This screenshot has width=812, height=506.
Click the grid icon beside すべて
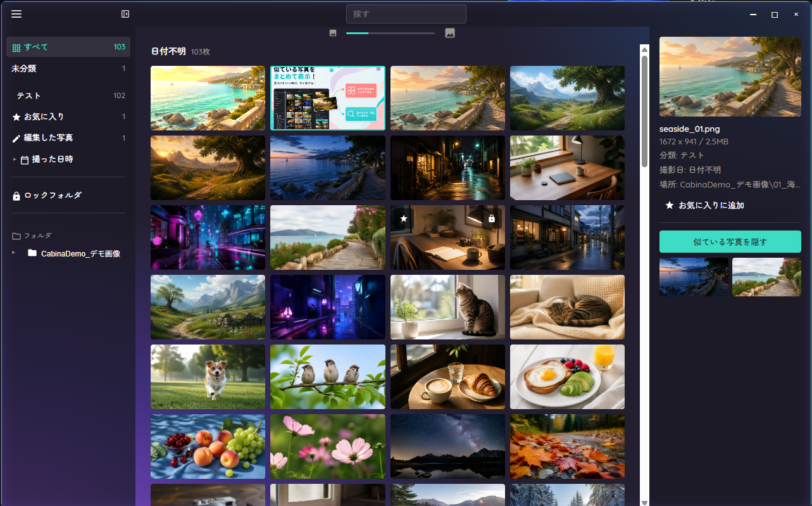[x=16, y=47]
